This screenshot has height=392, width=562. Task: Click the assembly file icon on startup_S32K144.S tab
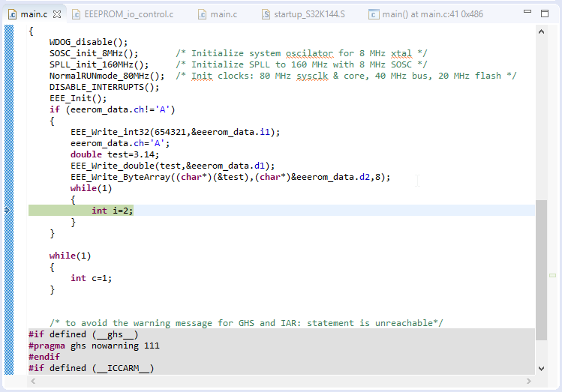click(266, 14)
